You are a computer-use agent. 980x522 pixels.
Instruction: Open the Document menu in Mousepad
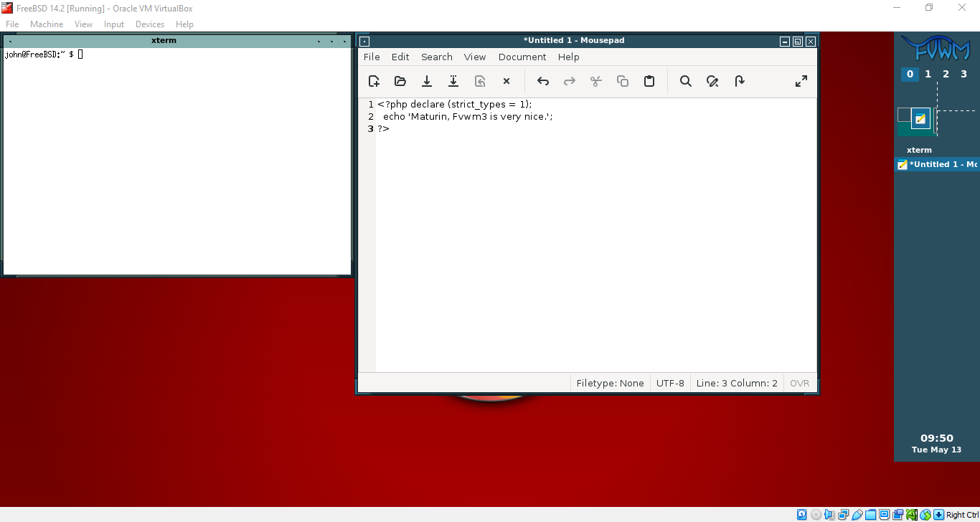coord(522,57)
